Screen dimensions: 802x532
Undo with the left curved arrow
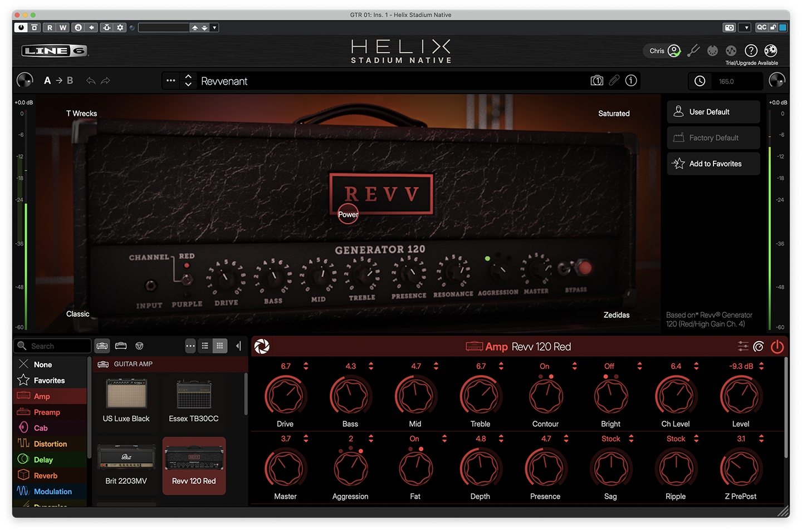click(91, 81)
